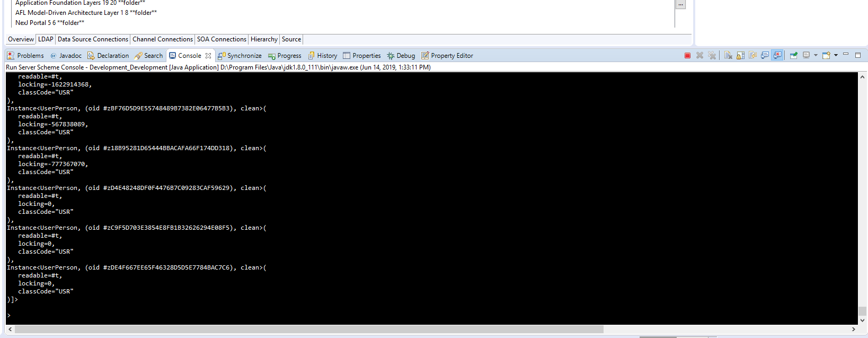The image size is (868, 338).
Task: Toggle Scroll Lock in console toolbar
Action: click(x=740, y=55)
